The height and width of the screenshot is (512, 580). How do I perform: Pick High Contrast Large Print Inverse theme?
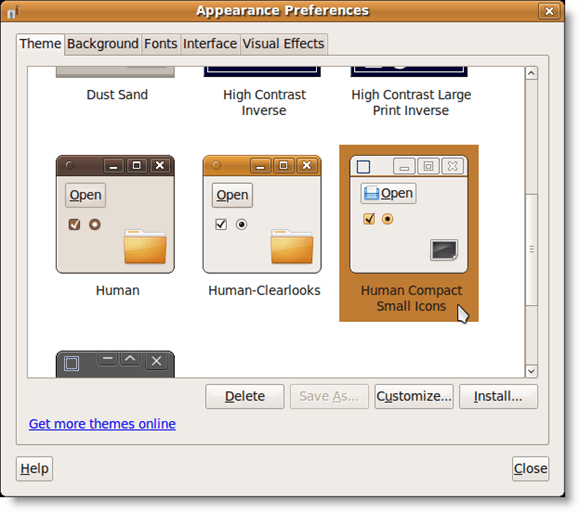(x=411, y=102)
